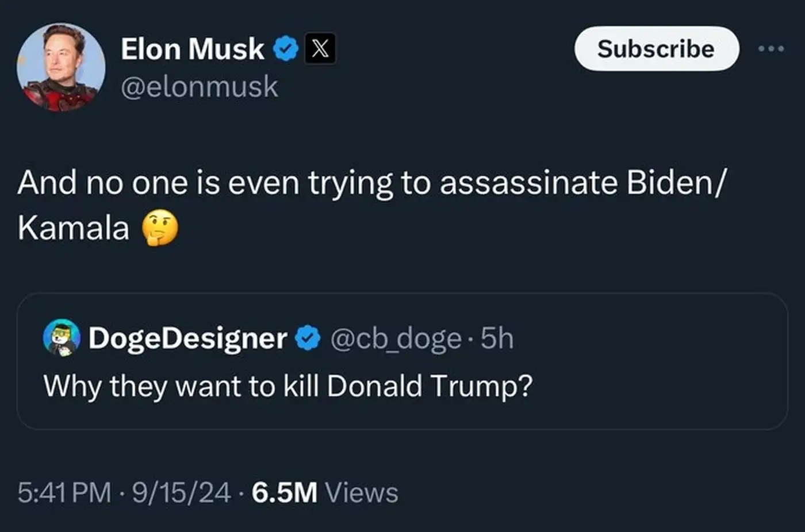Viewport: 805px width, 532px height.
Task: Click the DogeDesigner profile avatar icon
Action: pyautogui.click(x=62, y=338)
